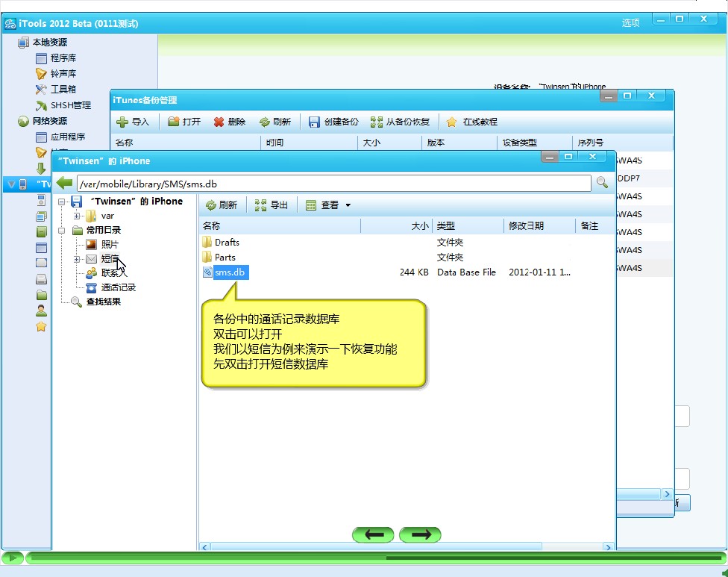Click the /var/mobile/Library/SMS path field
Screen dimensions: 728x577
click(x=334, y=184)
